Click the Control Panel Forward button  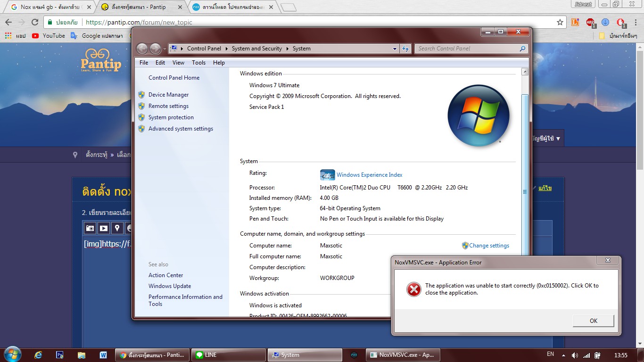pos(155,49)
